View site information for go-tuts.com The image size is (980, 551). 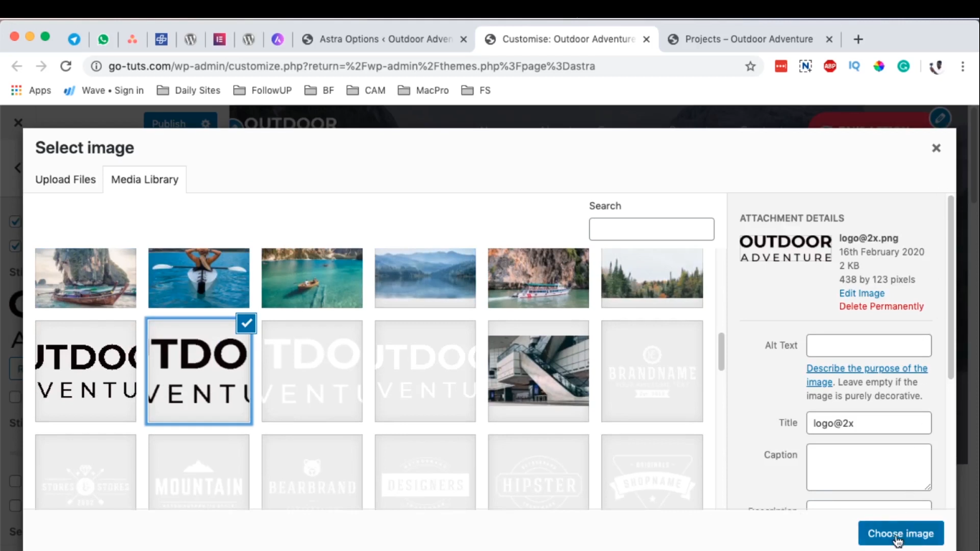click(x=96, y=66)
